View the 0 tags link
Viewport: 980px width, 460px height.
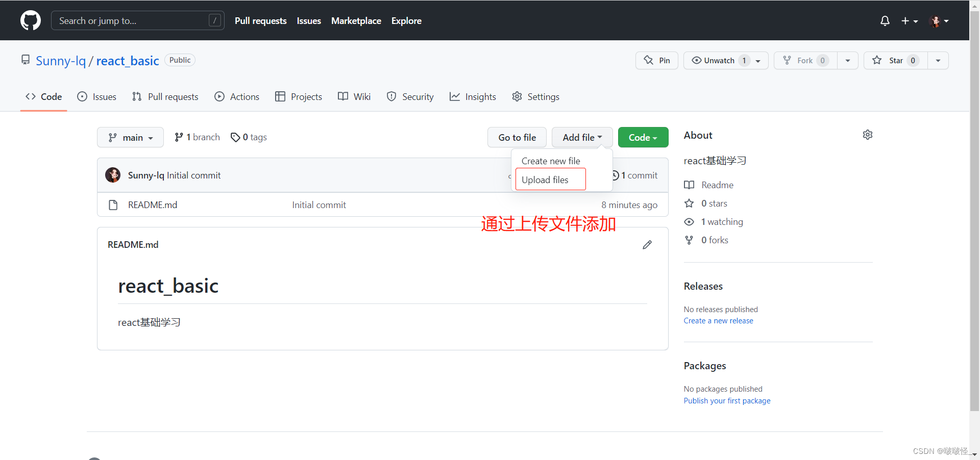[249, 137]
